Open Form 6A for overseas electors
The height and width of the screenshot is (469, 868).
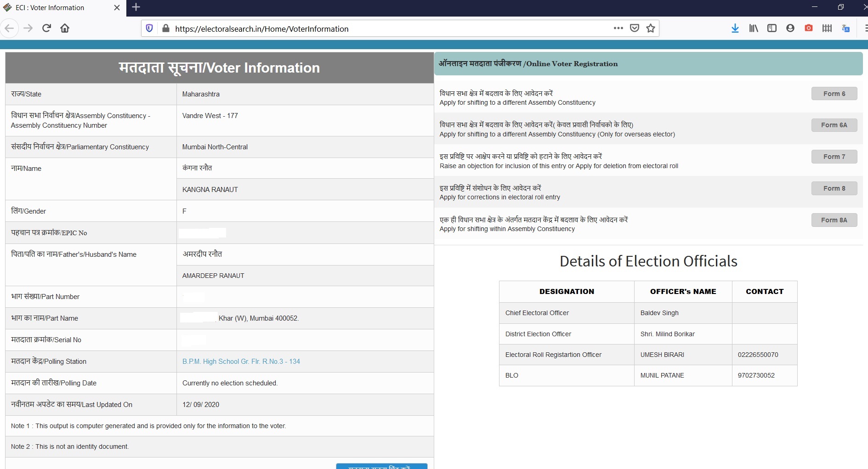coord(834,125)
